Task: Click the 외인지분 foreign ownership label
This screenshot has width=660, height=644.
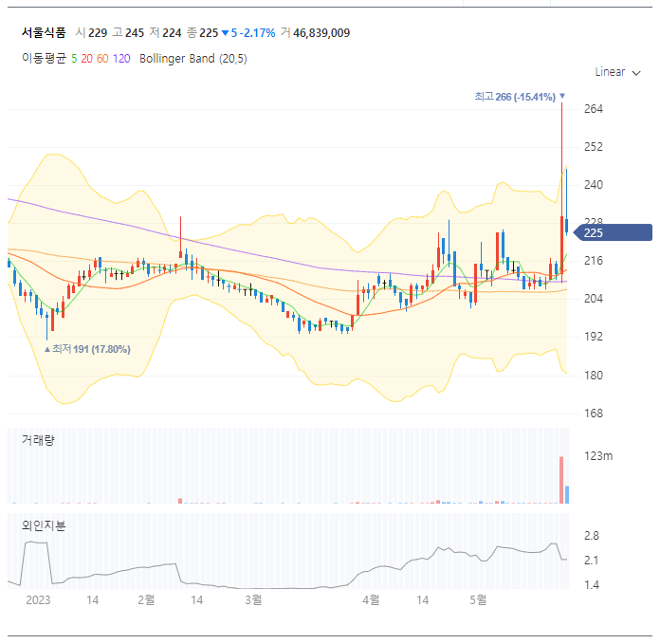Action: click(44, 525)
